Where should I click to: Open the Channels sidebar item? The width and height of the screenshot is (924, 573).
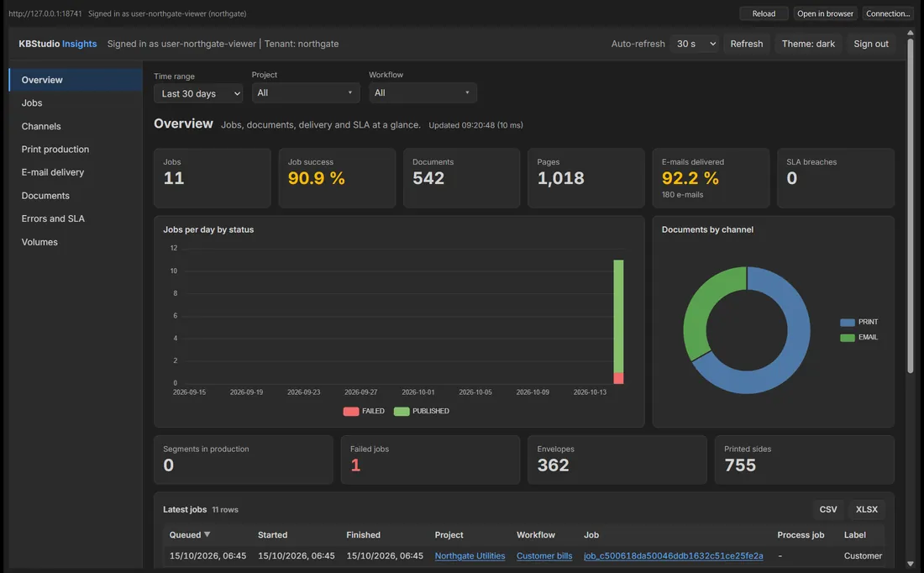click(76, 126)
